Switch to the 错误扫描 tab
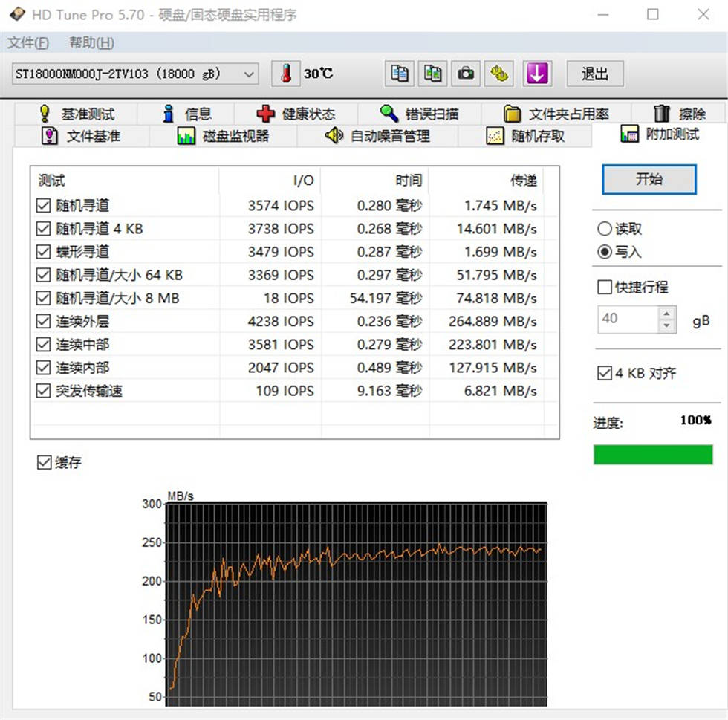 tap(419, 114)
